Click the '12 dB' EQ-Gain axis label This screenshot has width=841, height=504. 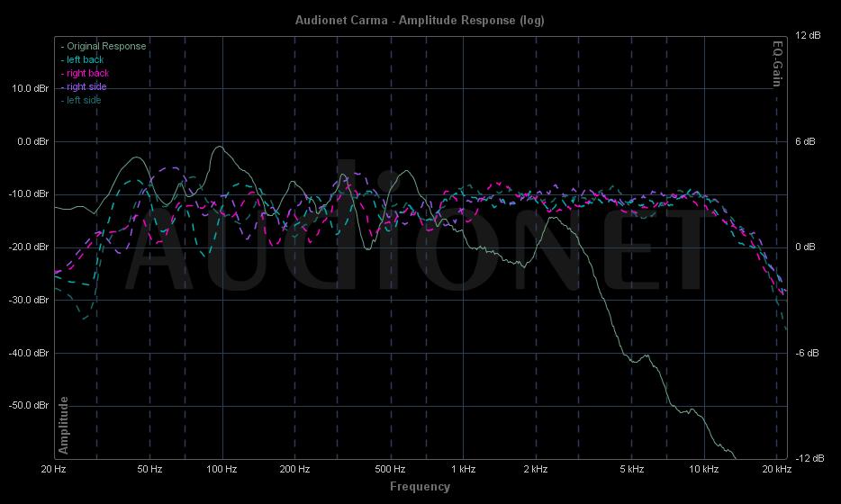coord(808,35)
